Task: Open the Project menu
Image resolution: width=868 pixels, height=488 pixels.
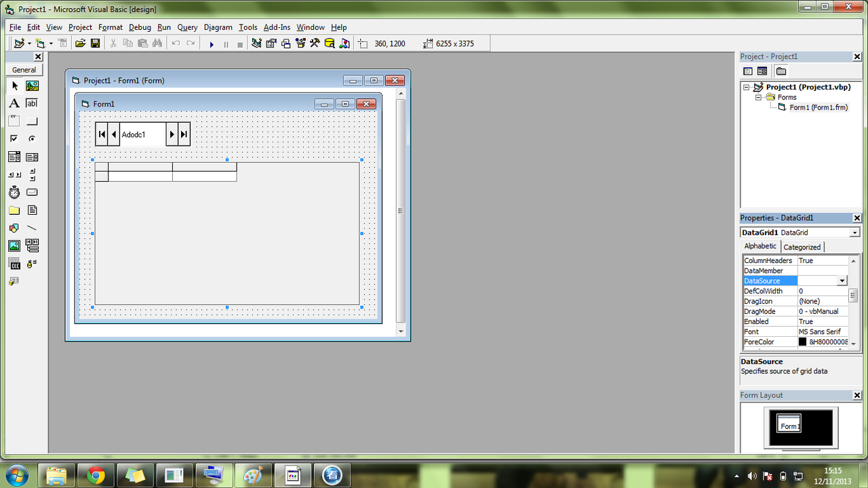Action: point(80,27)
